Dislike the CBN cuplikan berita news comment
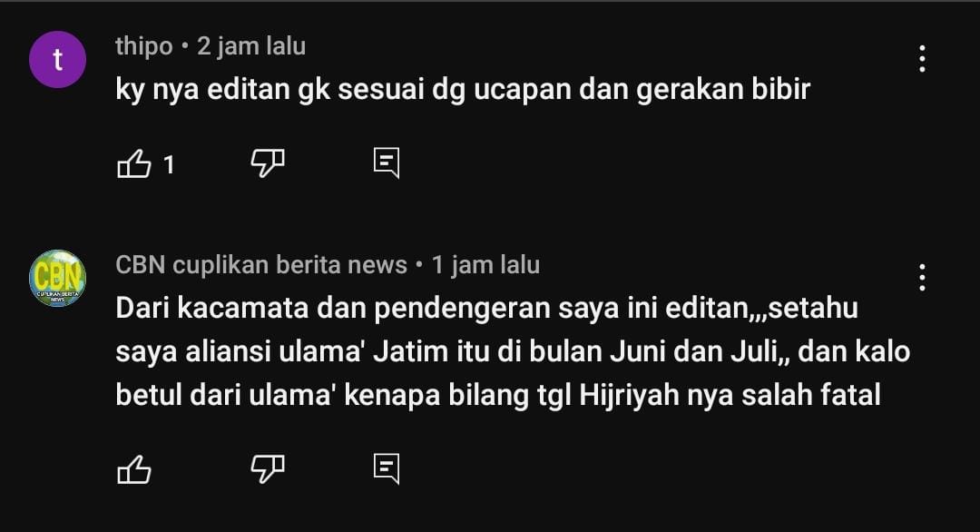This screenshot has width=980, height=532. click(268, 468)
